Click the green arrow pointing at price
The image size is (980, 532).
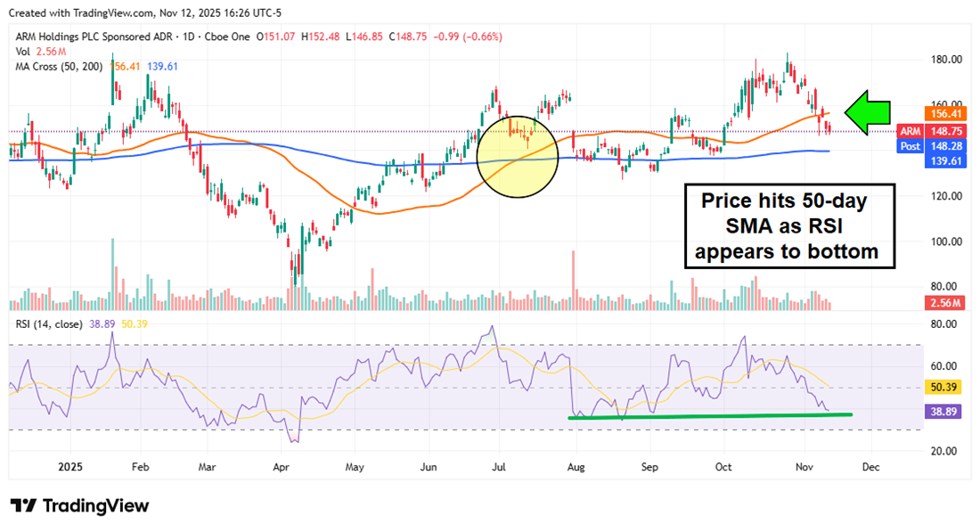(x=868, y=112)
